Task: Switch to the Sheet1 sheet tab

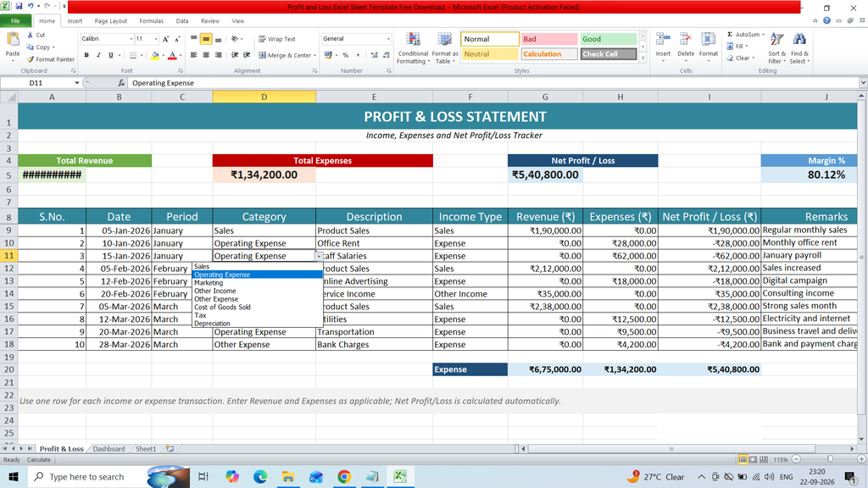Action: pyautogui.click(x=146, y=449)
